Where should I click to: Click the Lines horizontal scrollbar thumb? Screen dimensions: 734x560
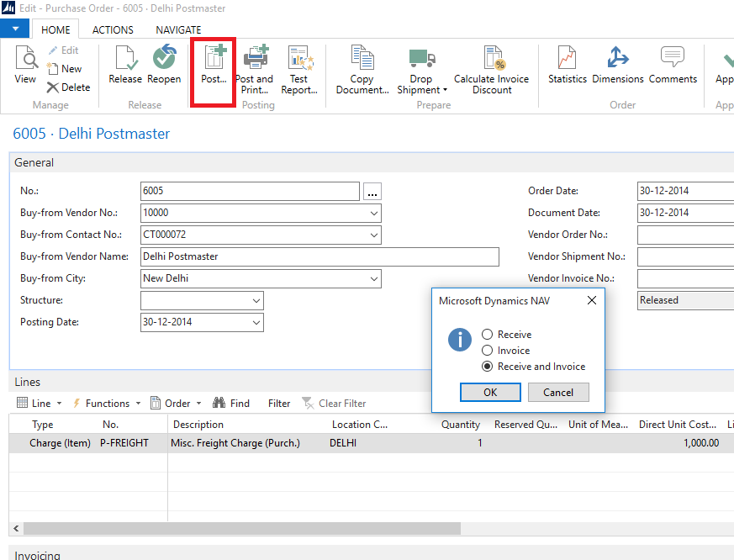point(242,528)
